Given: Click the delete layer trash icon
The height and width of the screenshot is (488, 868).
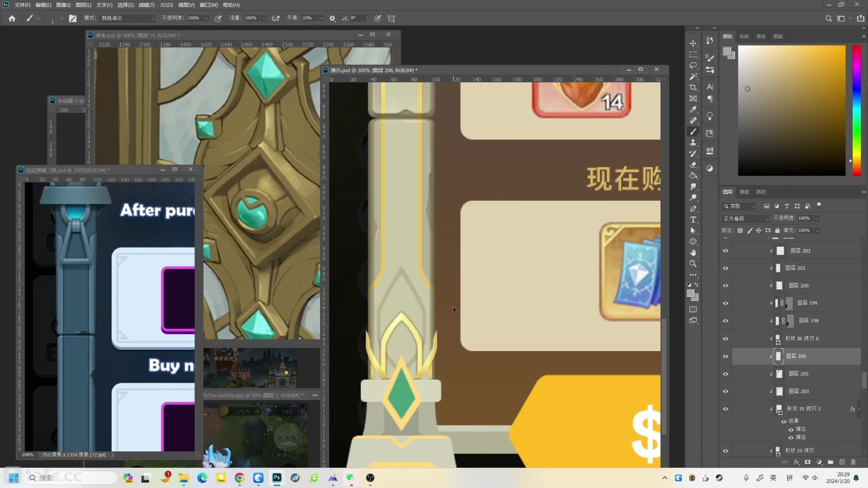Looking at the screenshot, I should 853,462.
